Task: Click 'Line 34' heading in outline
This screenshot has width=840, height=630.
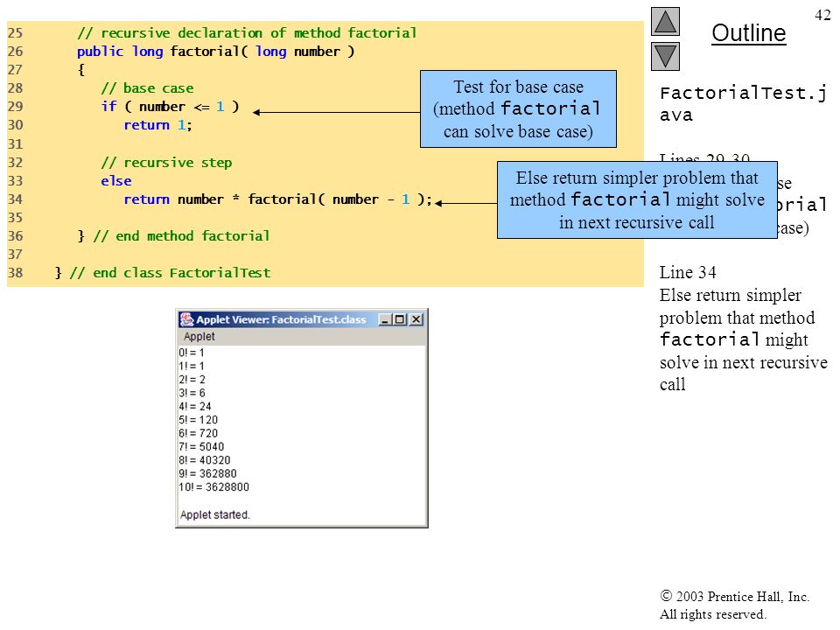Action: [x=688, y=272]
